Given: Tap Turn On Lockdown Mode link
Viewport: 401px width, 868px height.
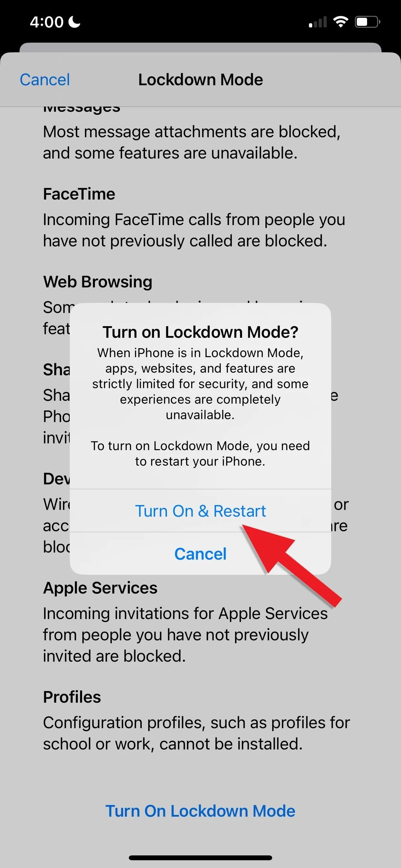Looking at the screenshot, I should point(200,811).
